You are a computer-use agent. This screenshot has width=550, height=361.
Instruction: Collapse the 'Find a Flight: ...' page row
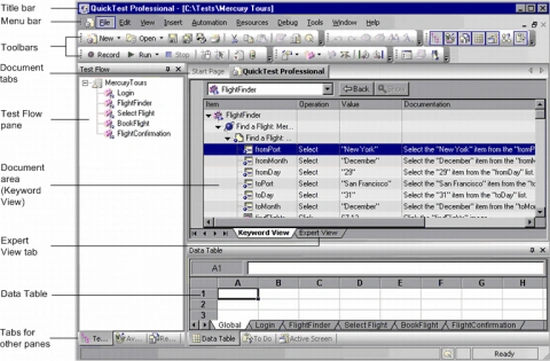point(227,139)
